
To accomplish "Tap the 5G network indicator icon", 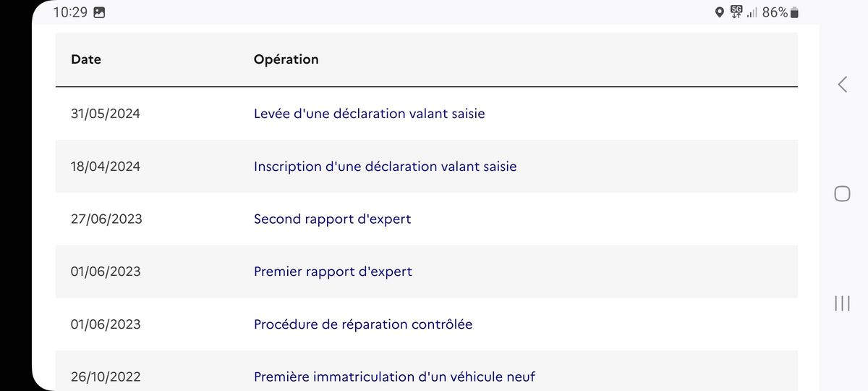I will pos(736,12).
